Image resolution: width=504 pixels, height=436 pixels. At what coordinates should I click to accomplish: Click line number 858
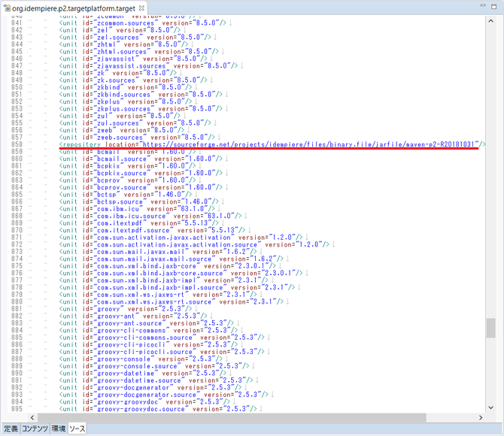17,144
